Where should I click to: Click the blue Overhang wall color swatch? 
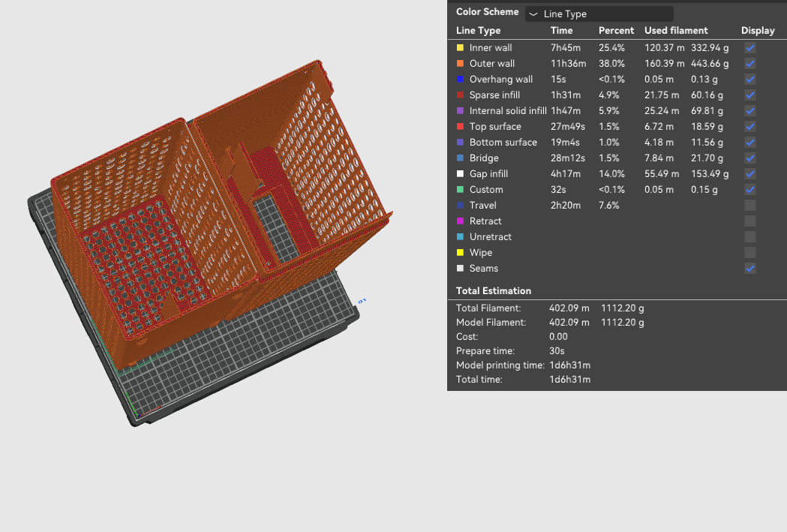pos(460,80)
